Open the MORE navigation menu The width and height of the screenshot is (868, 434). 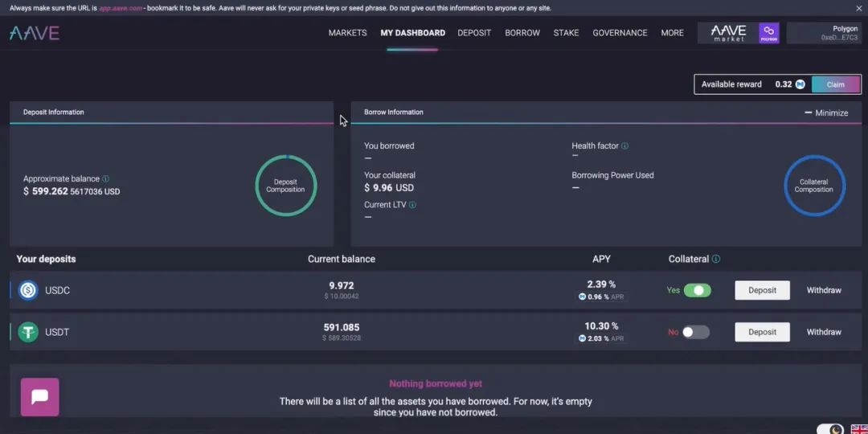(672, 33)
